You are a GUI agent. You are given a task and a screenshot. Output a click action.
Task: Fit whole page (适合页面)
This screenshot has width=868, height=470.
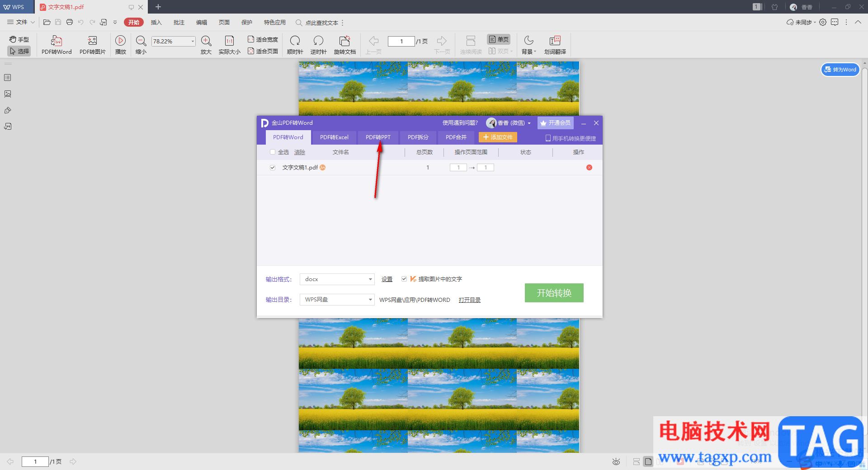coord(263,51)
